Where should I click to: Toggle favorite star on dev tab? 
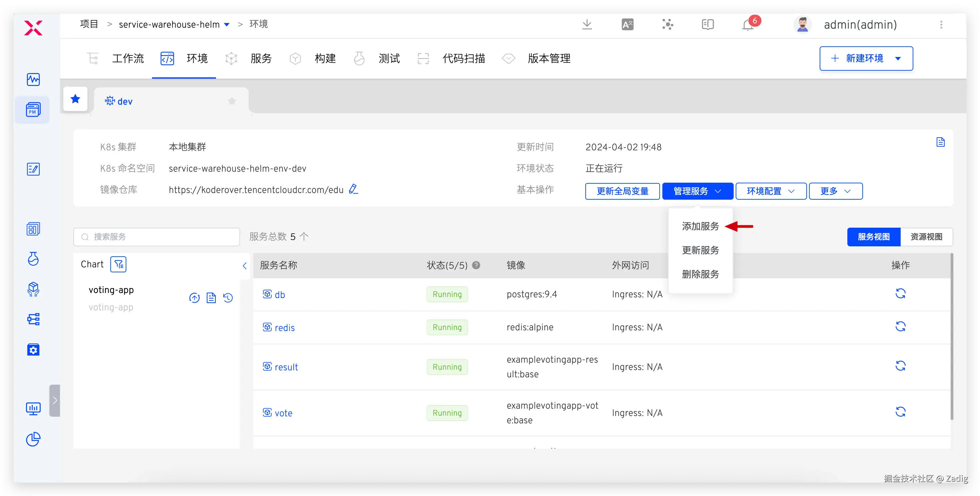pyautogui.click(x=232, y=101)
